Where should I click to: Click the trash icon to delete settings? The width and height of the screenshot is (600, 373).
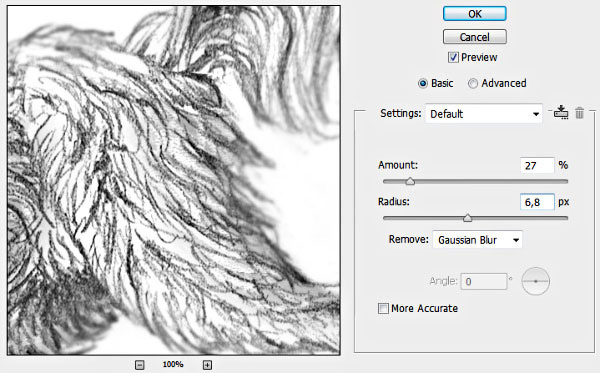tap(579, 113)
